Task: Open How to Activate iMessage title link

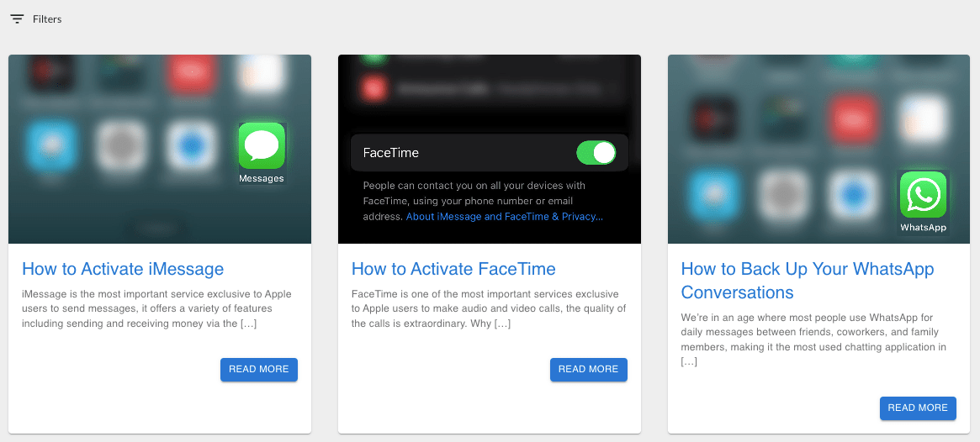Action: (123, 269)
